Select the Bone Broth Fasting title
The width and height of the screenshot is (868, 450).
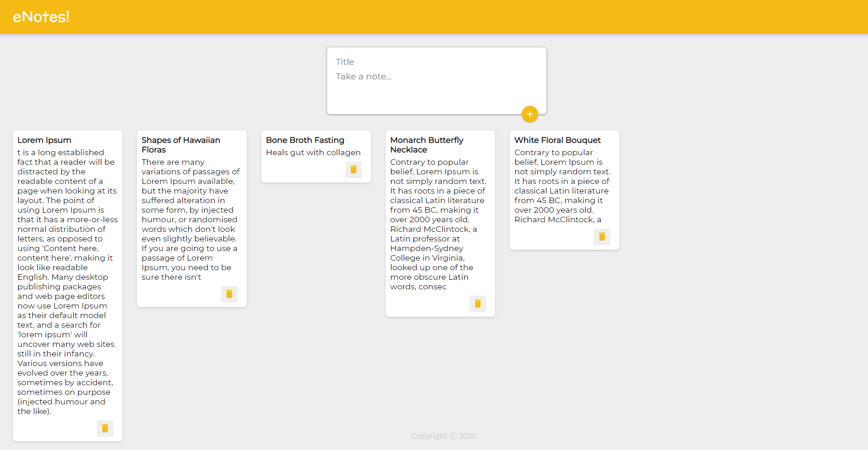(x=305, y=140)
